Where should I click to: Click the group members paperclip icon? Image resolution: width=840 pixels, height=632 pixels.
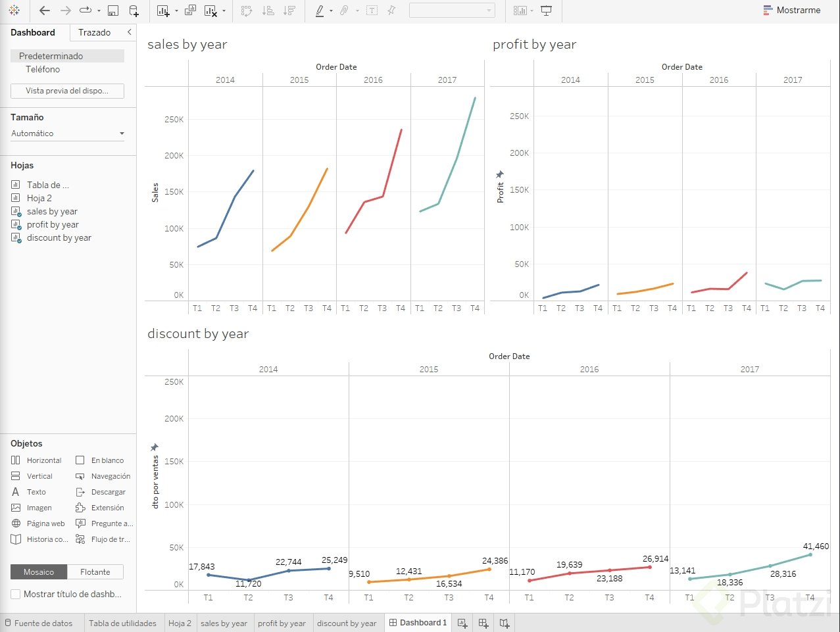344,11
